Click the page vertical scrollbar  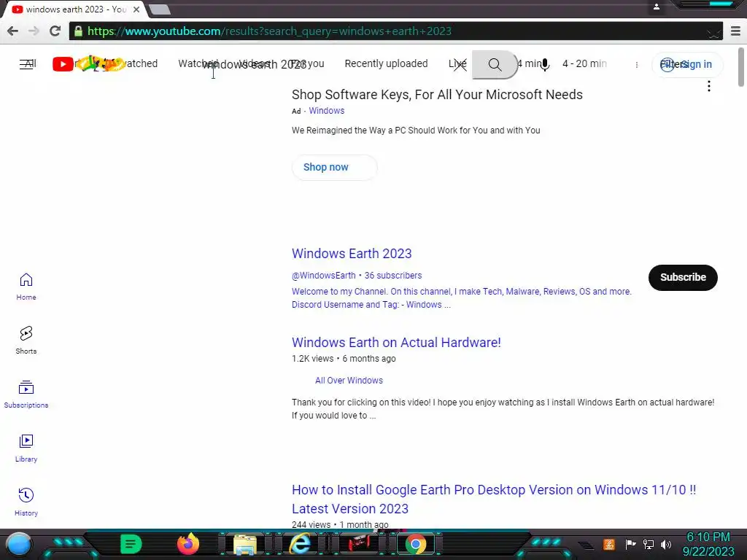[741, 67]
